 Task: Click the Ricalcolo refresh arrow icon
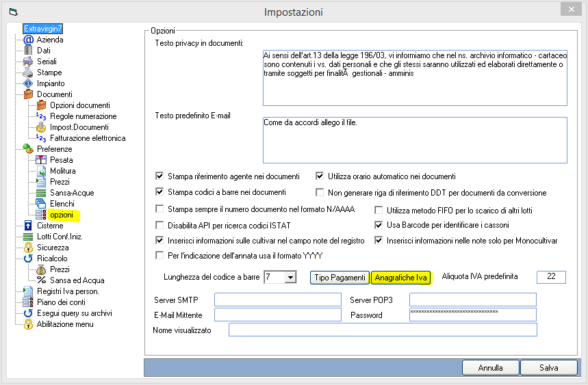(x=28, y=258)
